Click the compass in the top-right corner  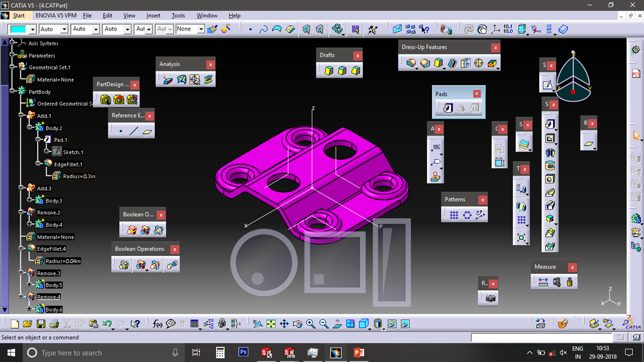click(573, 76)
